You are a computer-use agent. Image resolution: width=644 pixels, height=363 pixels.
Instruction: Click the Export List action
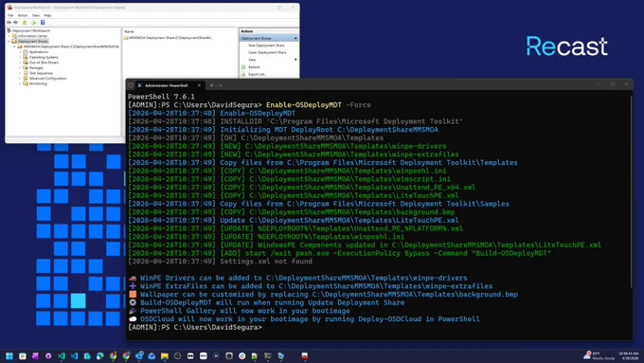[257, 75]
